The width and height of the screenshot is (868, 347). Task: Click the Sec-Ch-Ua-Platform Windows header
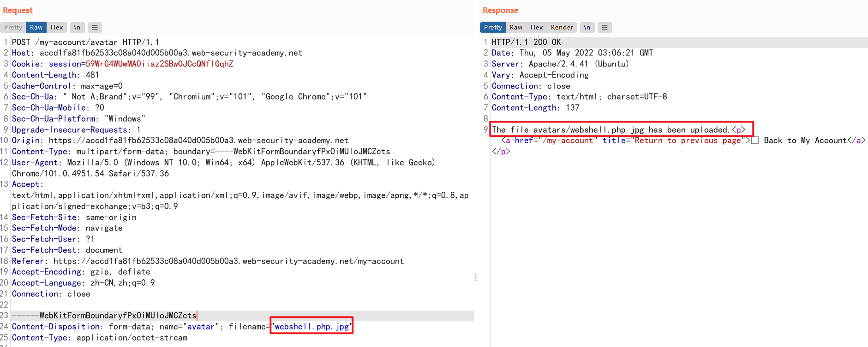tap(78, 118)
